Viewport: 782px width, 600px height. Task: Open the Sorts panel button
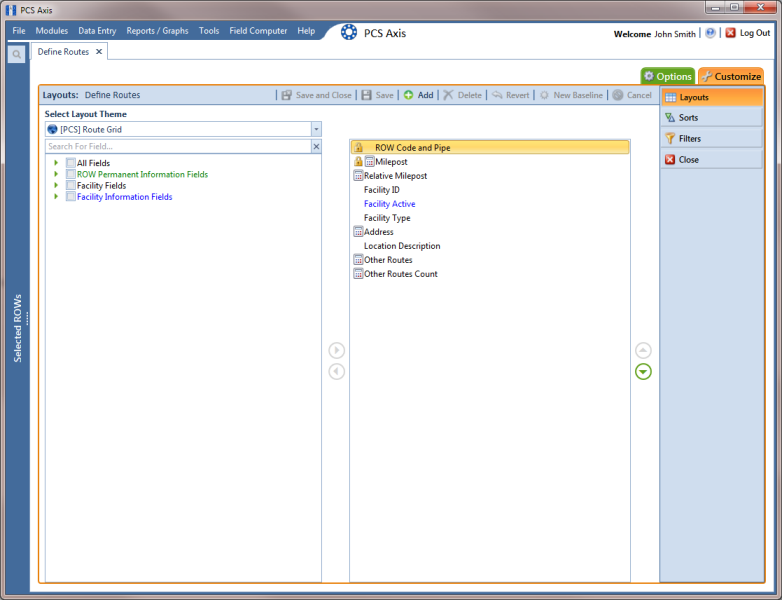[x=712, y=118]
